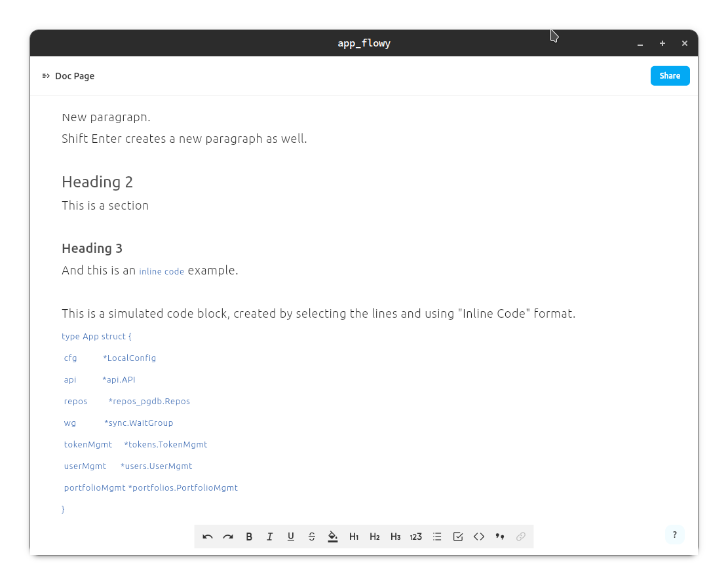Click the insert link icon
The image size is (728, 585).
click(520, 537)
